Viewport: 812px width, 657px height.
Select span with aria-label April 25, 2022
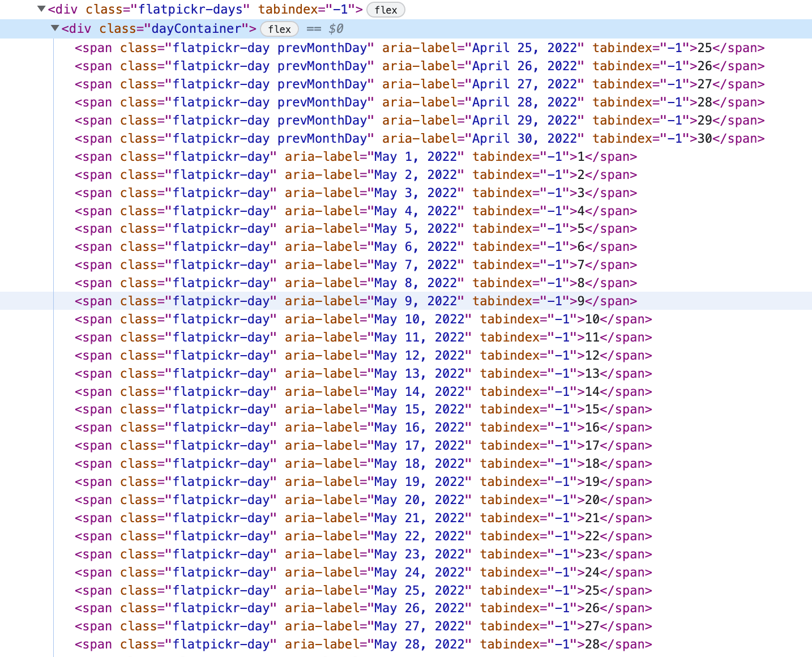[420, 48]
